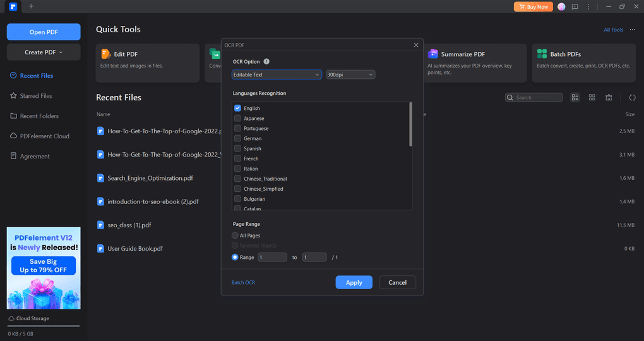Click the languages list scrollbar
Screen dimensions: 644x341
pyautogui.click(x=410, y=124)
